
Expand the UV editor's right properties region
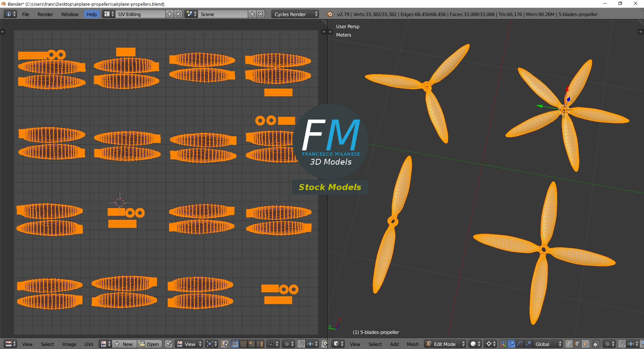[324, 32]
